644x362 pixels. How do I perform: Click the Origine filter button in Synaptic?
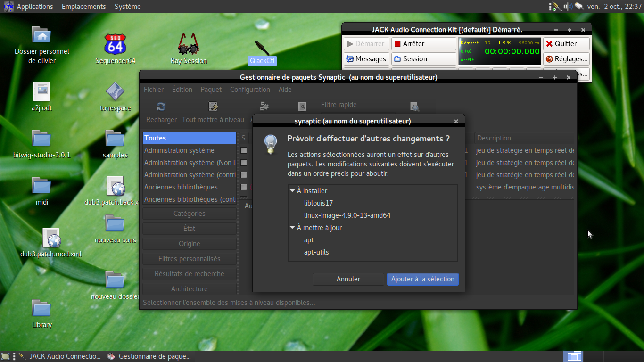click(x=189, y=244)
